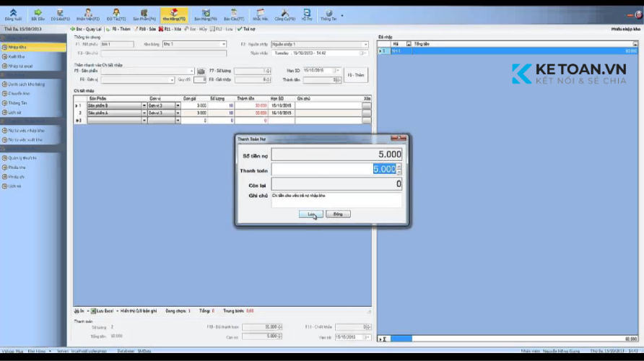Open the Hỗ Trợ support icon

click(307, 14)
